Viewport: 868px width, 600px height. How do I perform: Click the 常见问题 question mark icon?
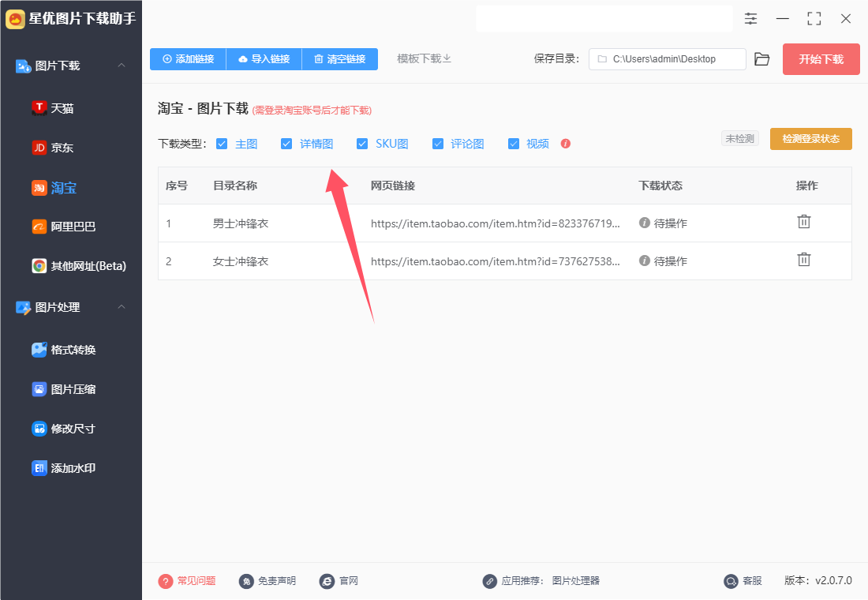tap(165, 581)
